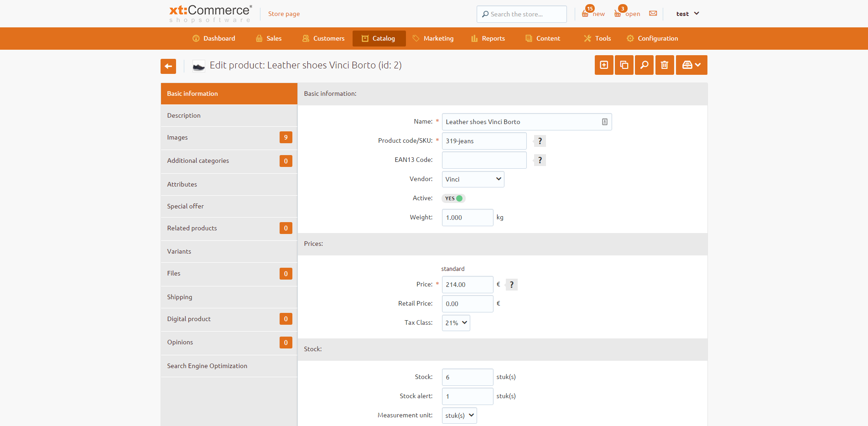Click inside the EAN13 Code field

click(483, 160)
